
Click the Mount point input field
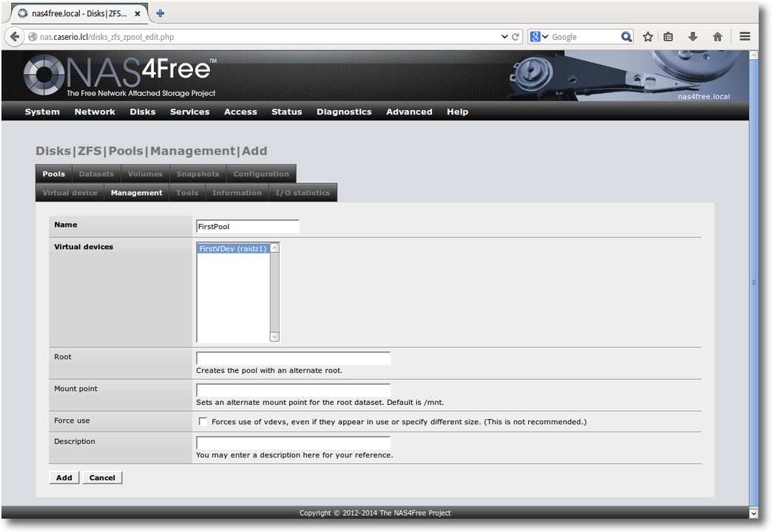coord(294,390)
